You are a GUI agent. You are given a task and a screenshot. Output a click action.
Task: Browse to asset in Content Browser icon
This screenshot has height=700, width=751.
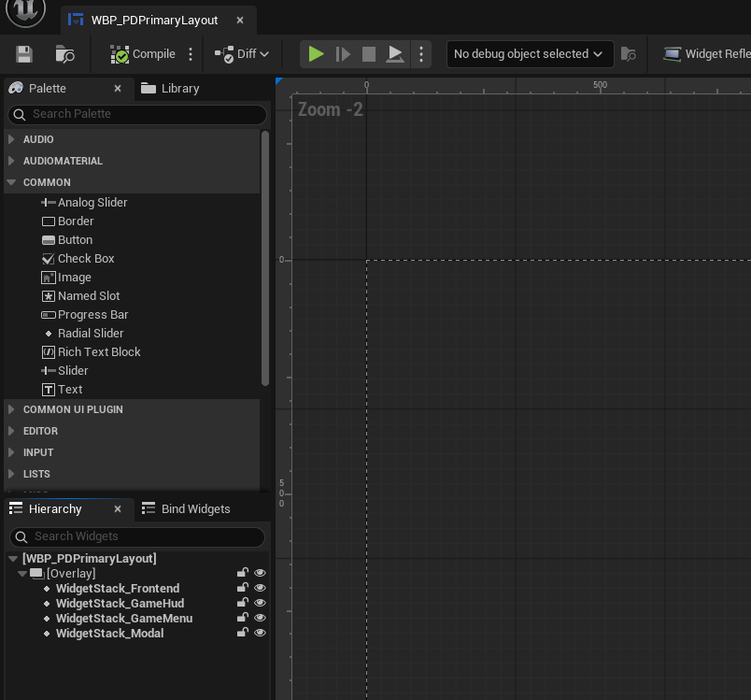pos(64,54)
